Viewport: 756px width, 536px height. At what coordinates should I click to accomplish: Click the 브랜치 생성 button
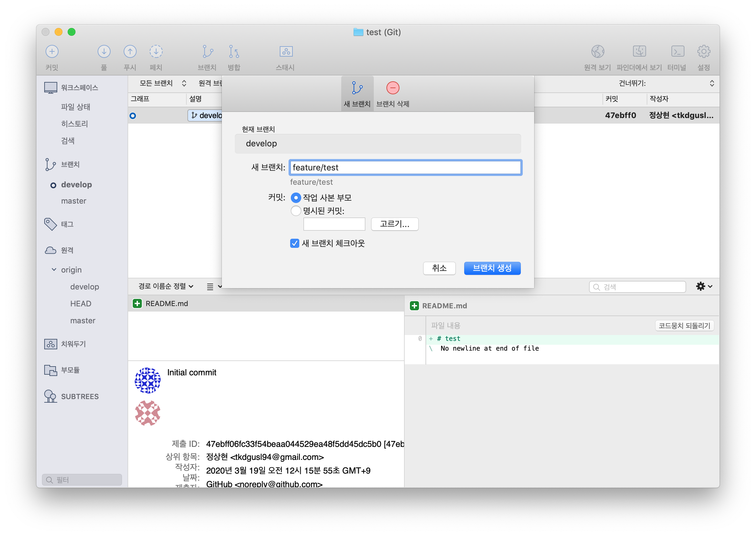(492, 268)
